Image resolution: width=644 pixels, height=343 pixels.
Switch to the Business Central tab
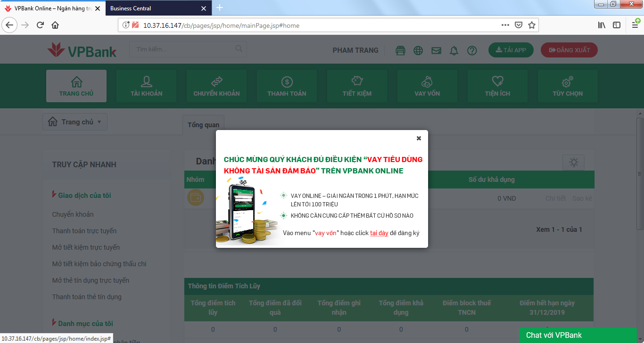[158, 8]
